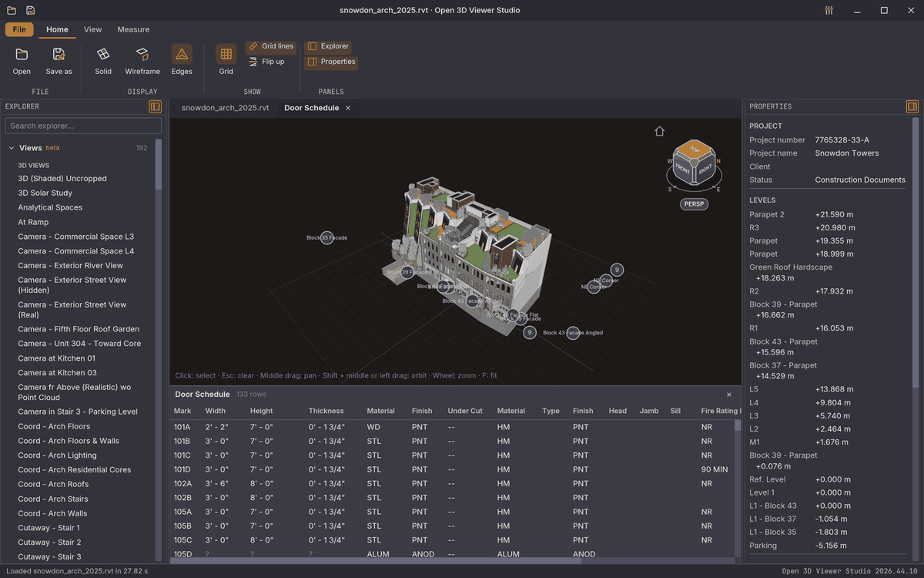924x578 pixels.
Task: Select door mark 102A cell
Action: [182, 483]
